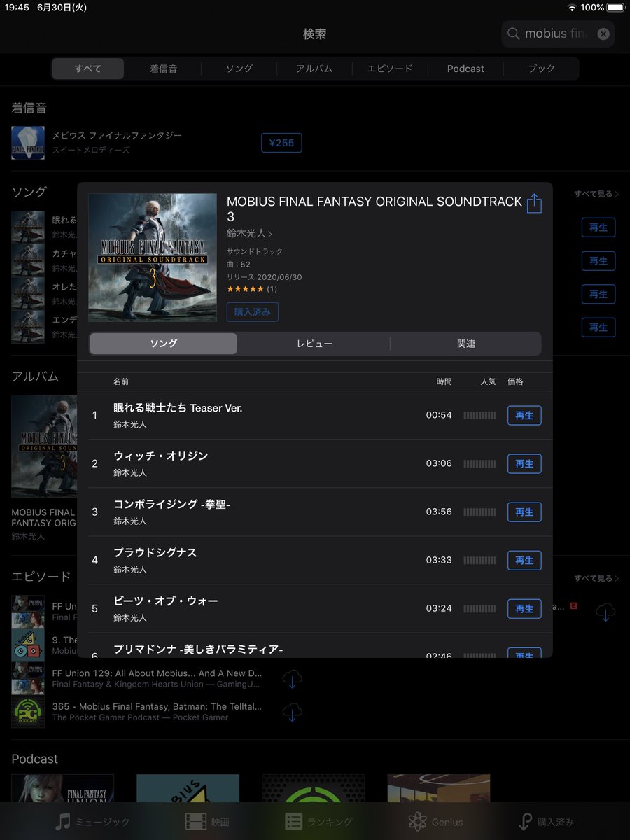This screenshot has width=630, height=840.
Task: Clear the search field with X icon
Action: tap(603, 34)
